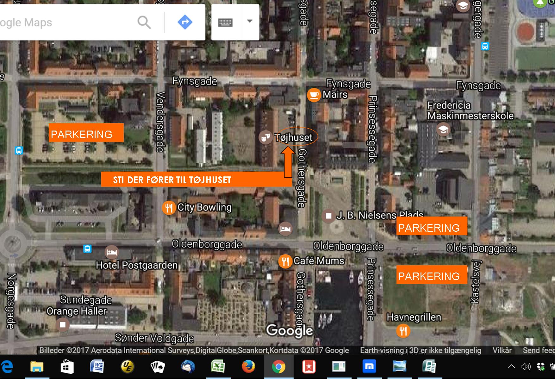The width and height of the screenshot is (555, 392).
Task: Click the search magnifier icon
Action: point(144,22)
